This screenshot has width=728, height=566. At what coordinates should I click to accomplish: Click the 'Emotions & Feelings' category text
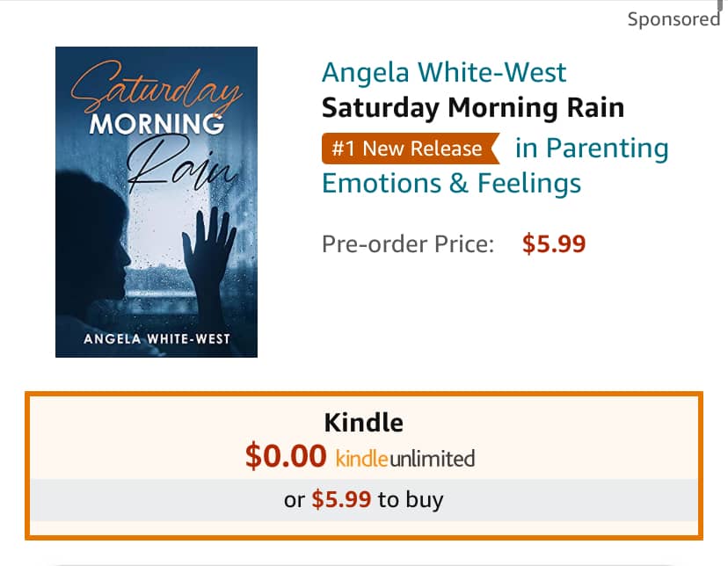point(451,184)
